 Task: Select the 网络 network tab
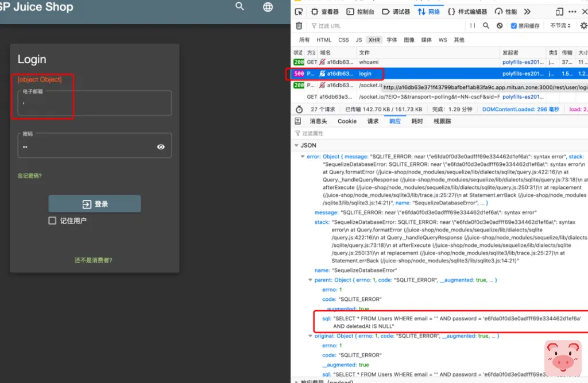click(428, 11)
